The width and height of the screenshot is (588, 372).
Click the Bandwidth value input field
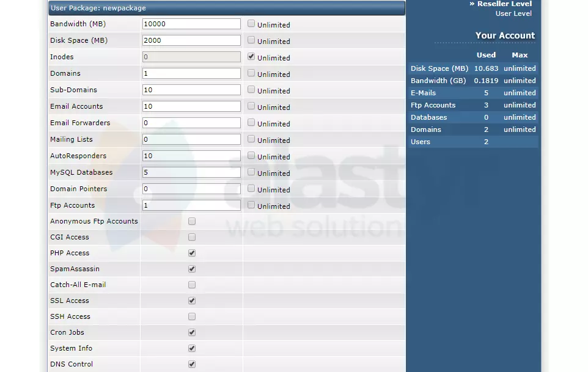pos(191,24)
